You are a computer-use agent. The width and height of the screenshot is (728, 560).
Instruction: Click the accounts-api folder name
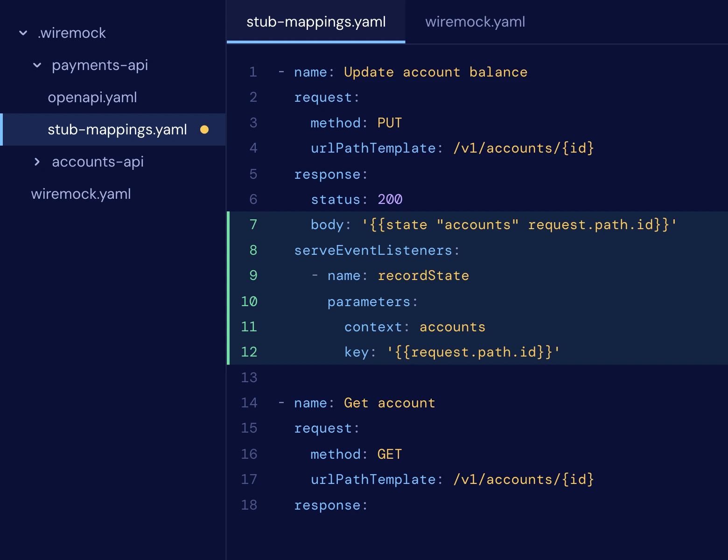pyautogui.click(x=98, y=162)
